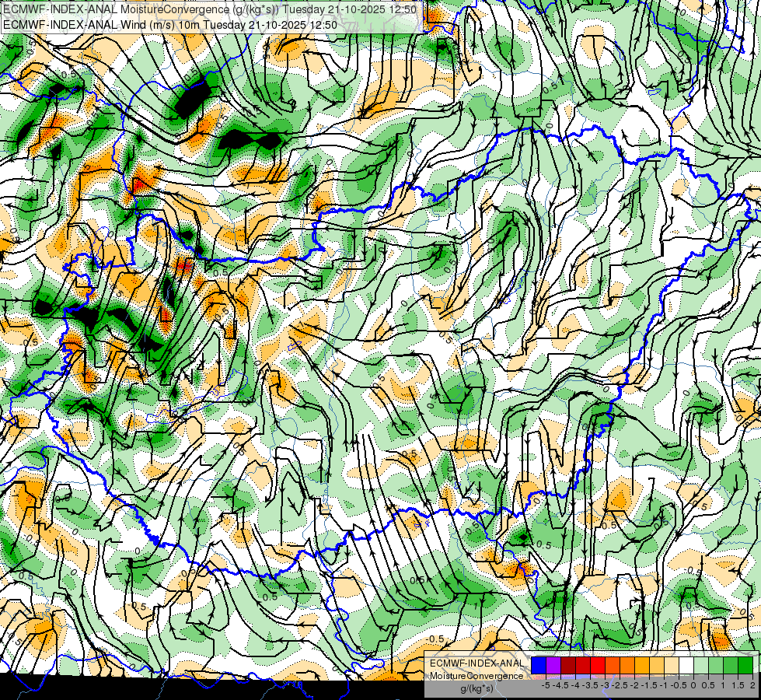Pick the lightest green legend swatch
The height and width of the screenshot is (700, 761).
coord(701,666)
